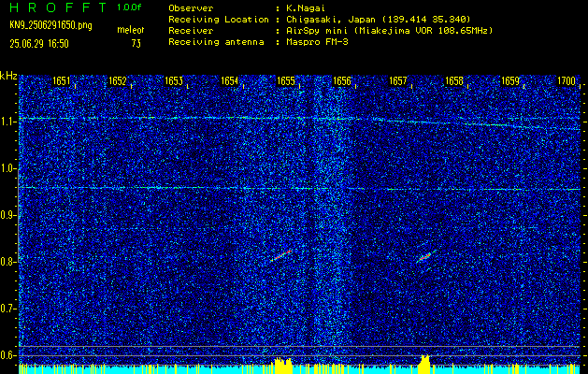Click the 1654 time marker
The width and height of the screenshot is (588, 374).
coord(230,81)
